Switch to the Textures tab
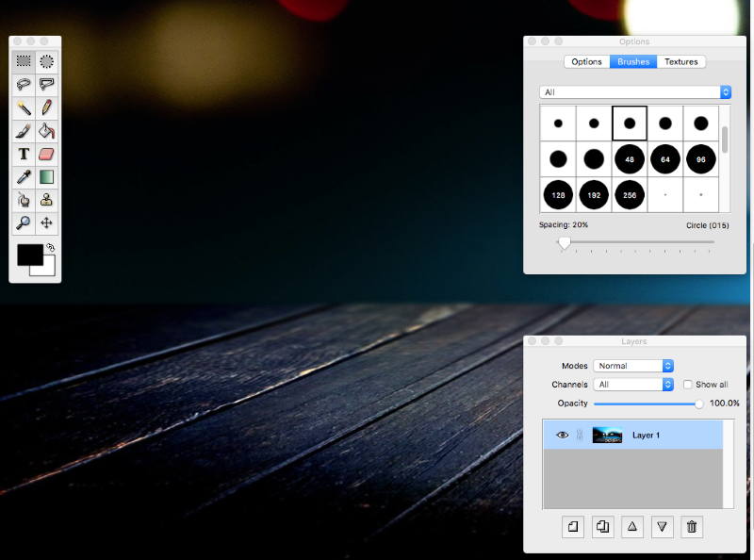This screenshot has width=754, height=560. tap(680, 61)
